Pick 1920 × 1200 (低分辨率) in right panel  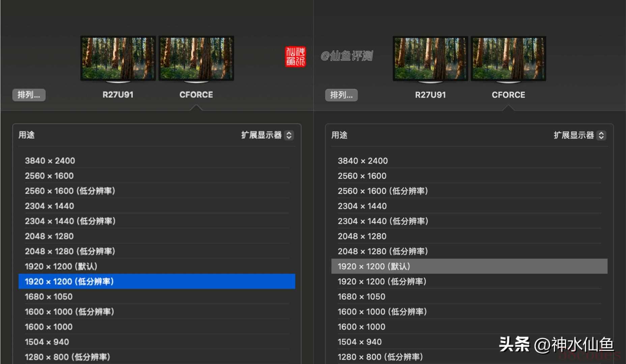pos(382,281)
